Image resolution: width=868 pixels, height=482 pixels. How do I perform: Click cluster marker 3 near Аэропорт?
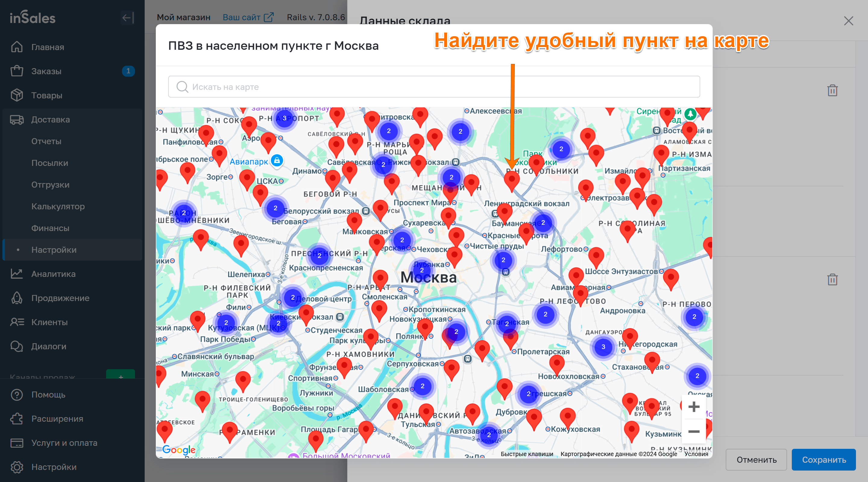[285, 118]
